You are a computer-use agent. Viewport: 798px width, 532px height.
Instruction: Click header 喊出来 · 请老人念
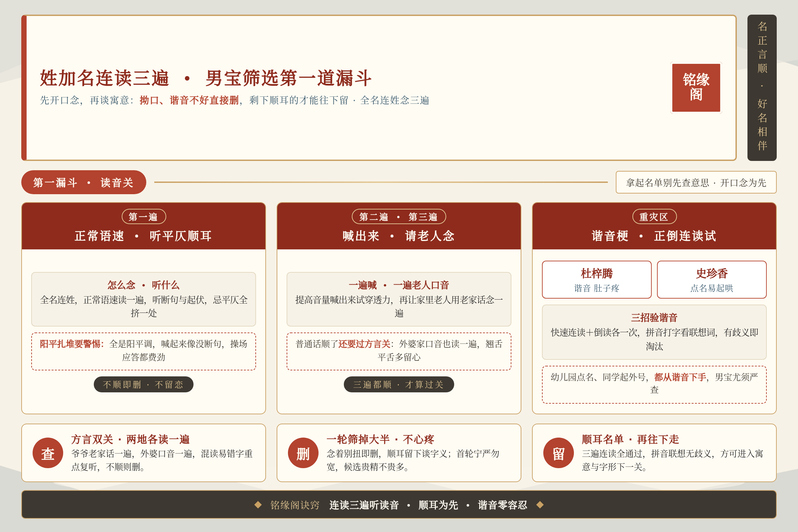tap(399, 236)
